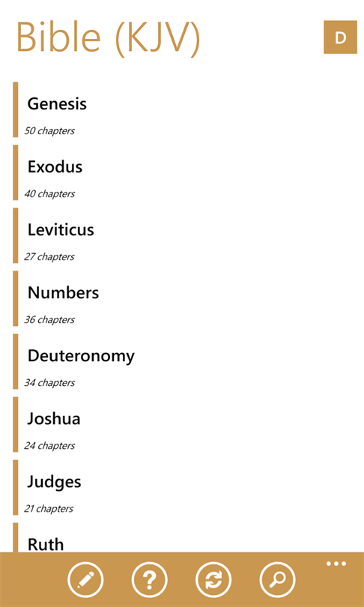
Task: Click the Bible (KJV) title header
Action: pyautogui.click(x=109, y=37)
